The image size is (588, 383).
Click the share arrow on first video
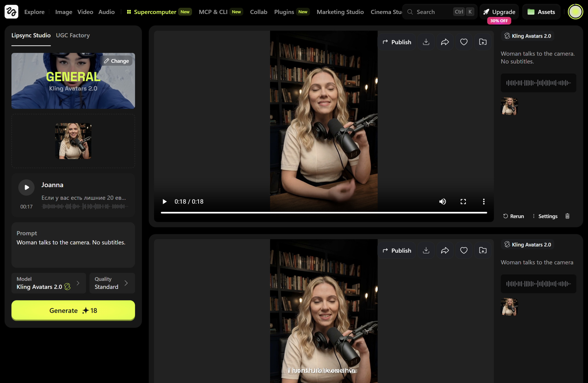coord(445,42)
